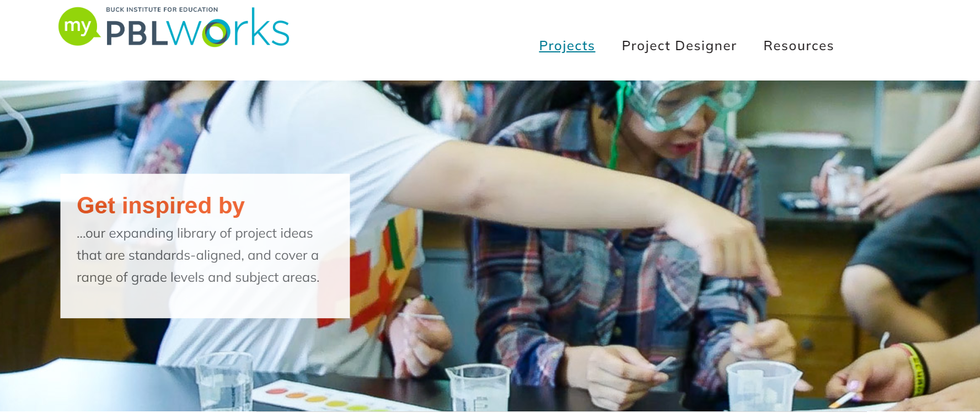Open the Project Designer menu item
980x413 pixels.
click(679, 46)
